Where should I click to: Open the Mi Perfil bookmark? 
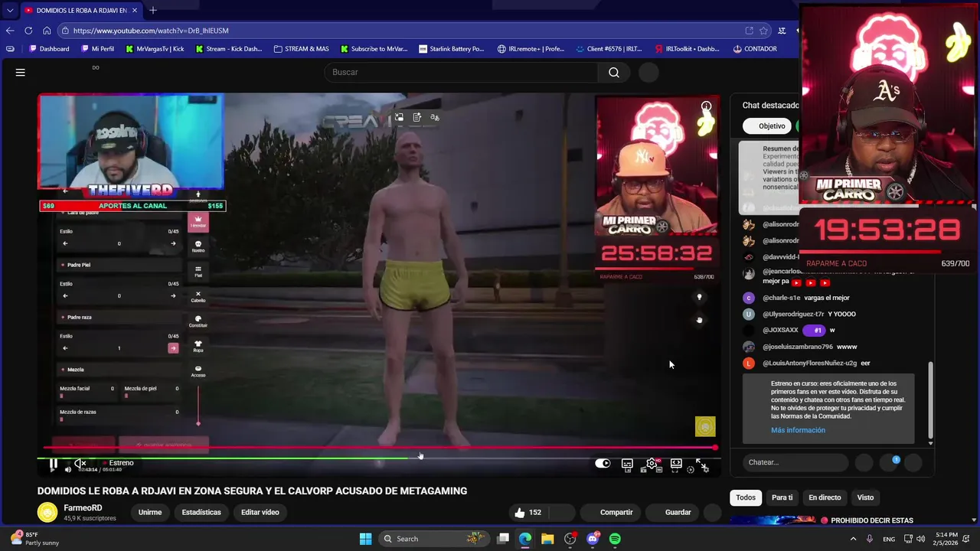(97, 49)
